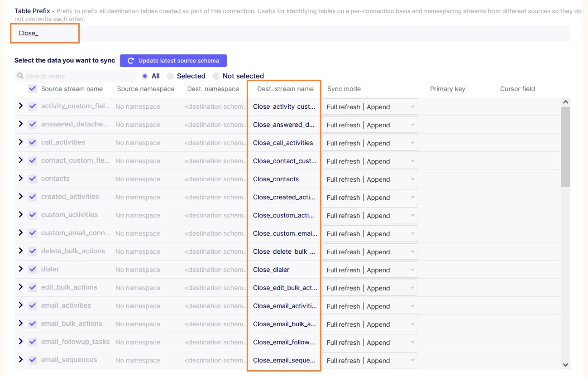Open sync mode dropdown for custom_activities
Screen dimensions: 588x377
(370, 216)
